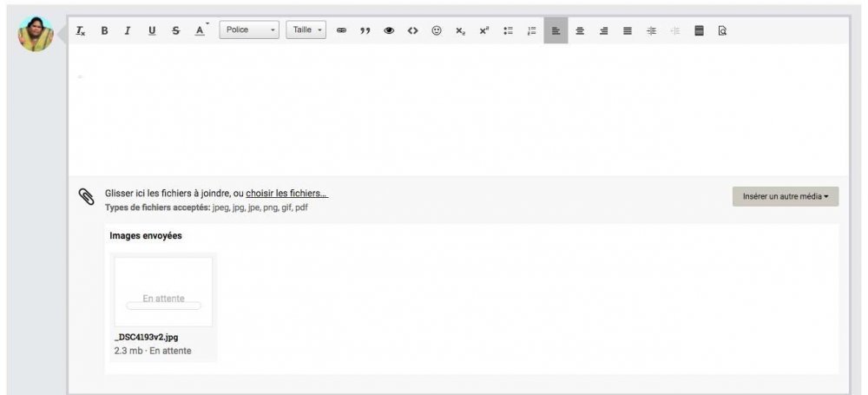This screenshot has height=395, width=868.
Task: Open the Police font dropdown
Action: click(x=249, y=30)
